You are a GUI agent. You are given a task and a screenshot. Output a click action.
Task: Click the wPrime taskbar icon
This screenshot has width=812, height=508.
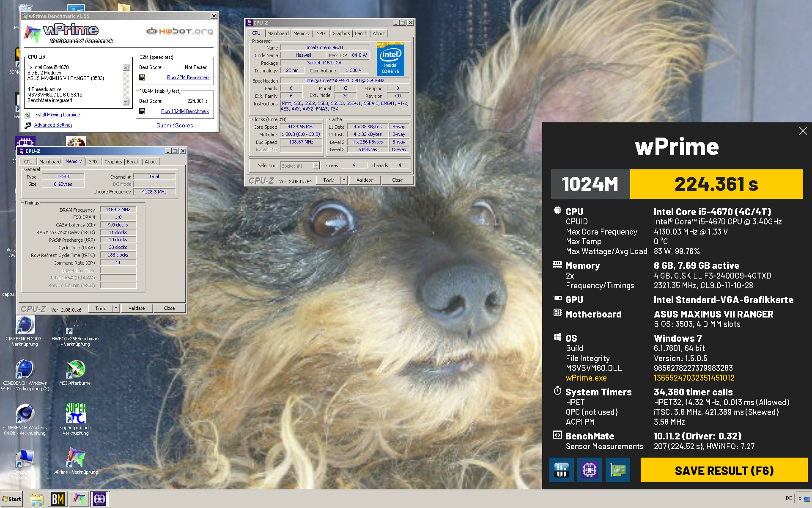(x=79, y=499)
